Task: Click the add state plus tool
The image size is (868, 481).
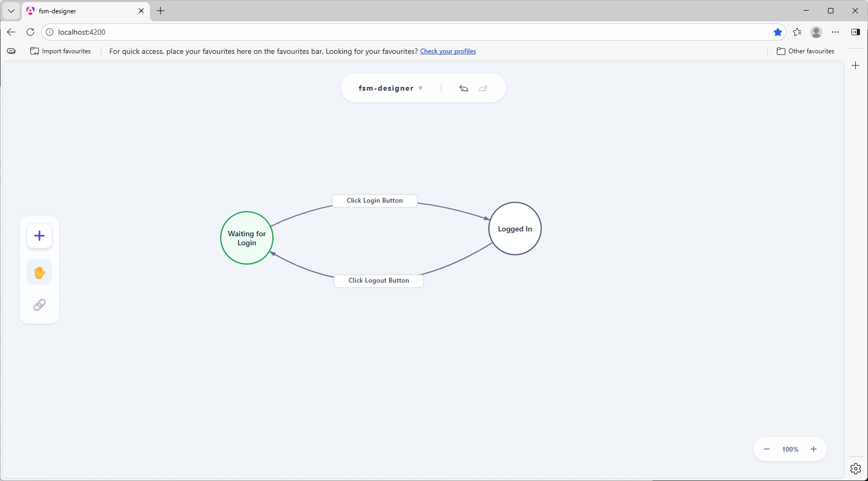Action: 39,236
